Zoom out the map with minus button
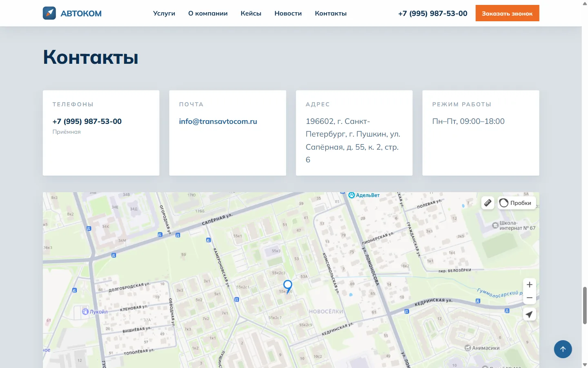 tap(530, 298)
